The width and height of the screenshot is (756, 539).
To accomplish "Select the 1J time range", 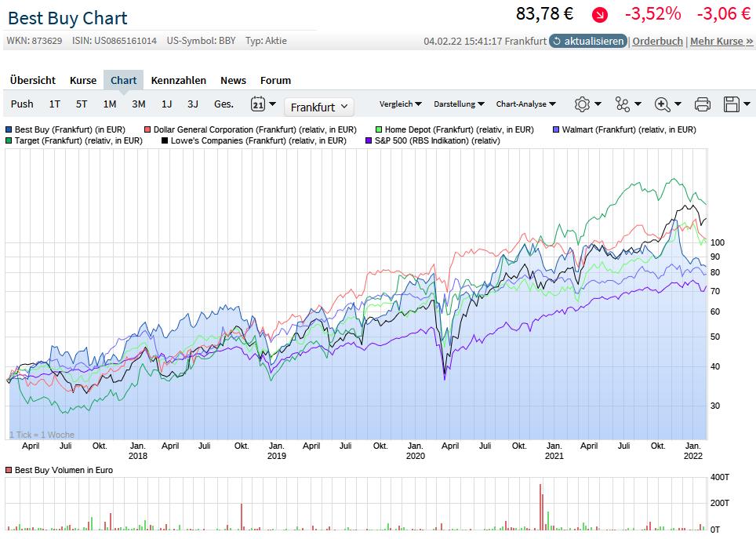I will pos(167,104).
